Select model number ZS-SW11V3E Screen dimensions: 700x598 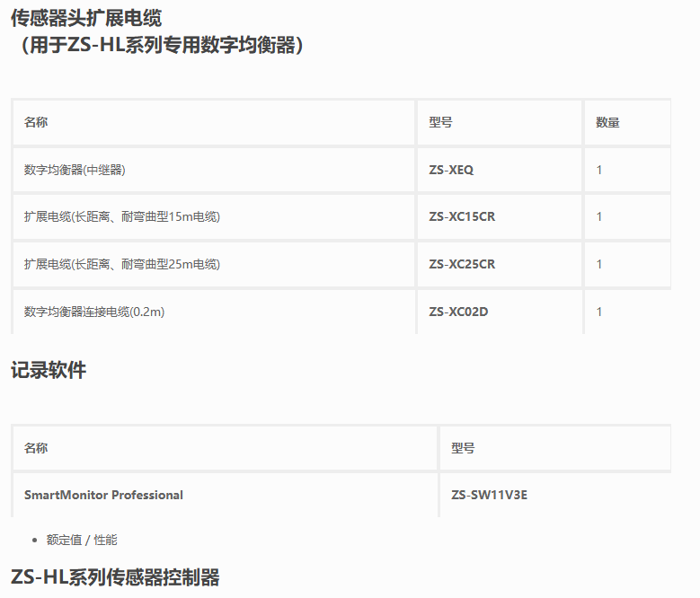pos(490,495)
